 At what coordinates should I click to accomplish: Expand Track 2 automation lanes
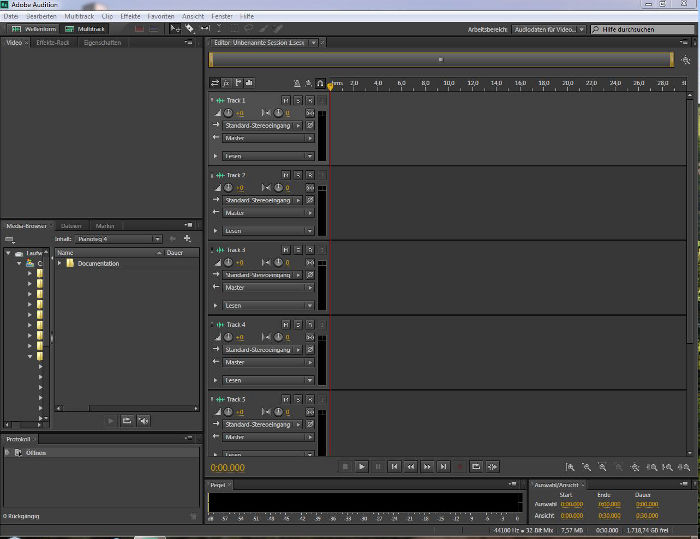click(215, 231)
